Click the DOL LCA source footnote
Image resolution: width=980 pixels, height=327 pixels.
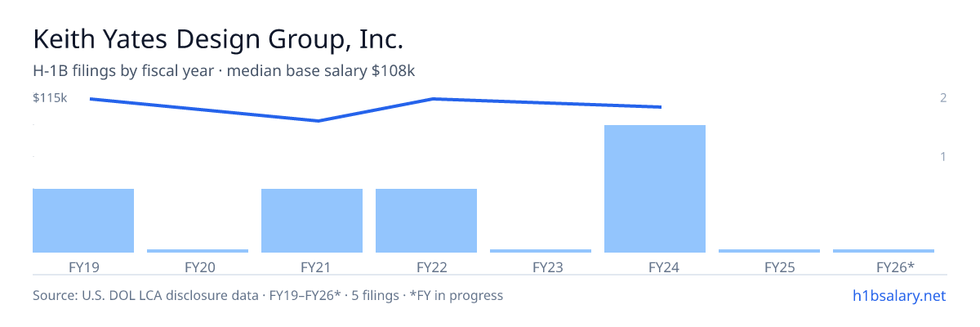pyautogui.click(x=268, y=295)
